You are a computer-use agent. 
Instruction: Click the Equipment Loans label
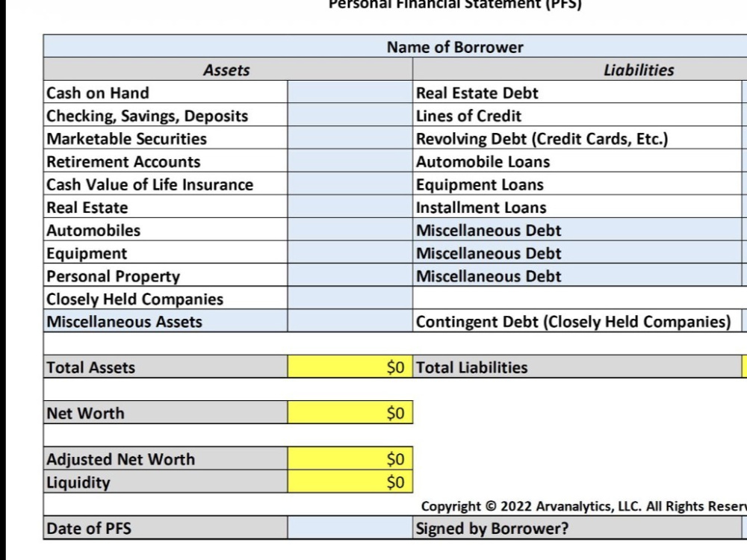(x=480, y=184)
